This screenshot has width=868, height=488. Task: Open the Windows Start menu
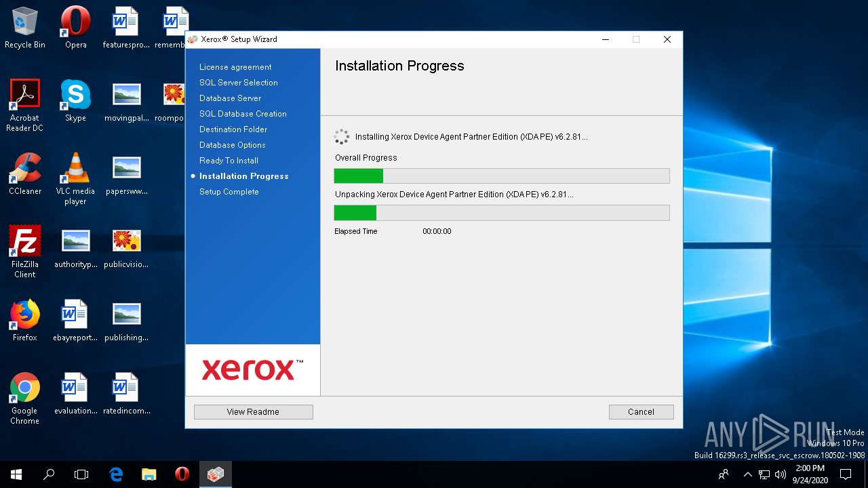tap(16, 474)
